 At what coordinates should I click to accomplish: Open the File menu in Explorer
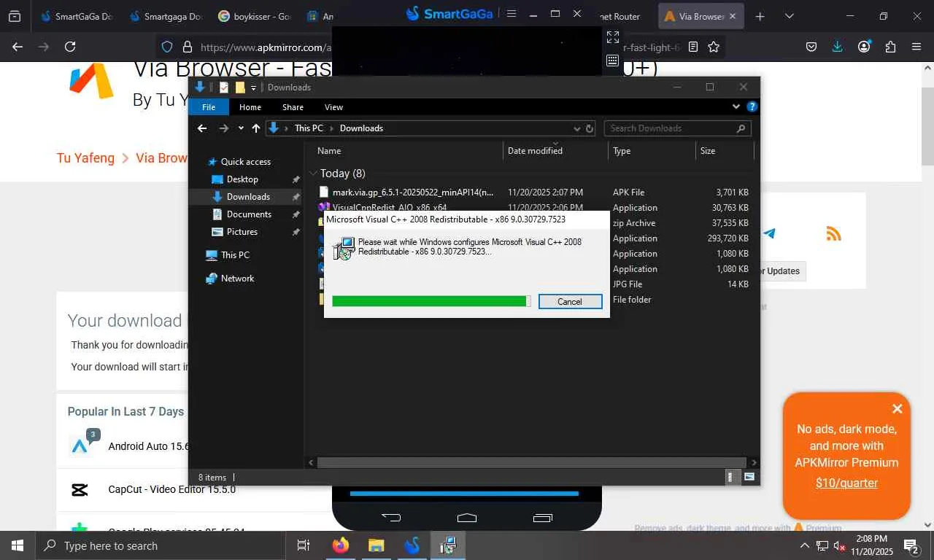point(209,107)
